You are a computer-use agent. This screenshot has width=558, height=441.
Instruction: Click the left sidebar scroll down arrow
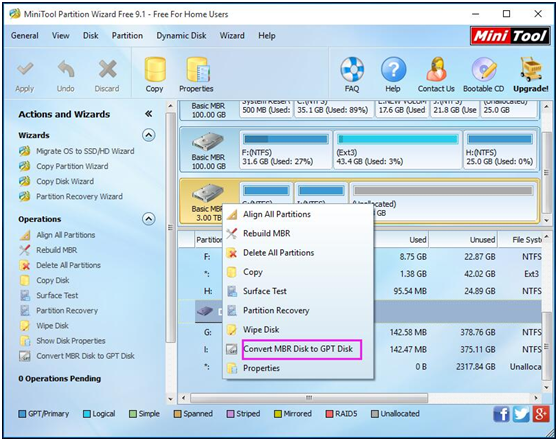[x=170, y=399]
